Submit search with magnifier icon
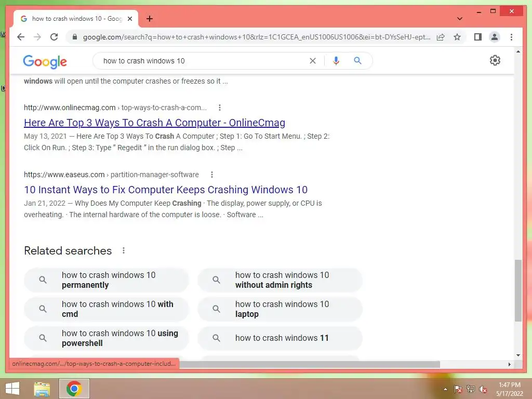 [x=357, y=61]
